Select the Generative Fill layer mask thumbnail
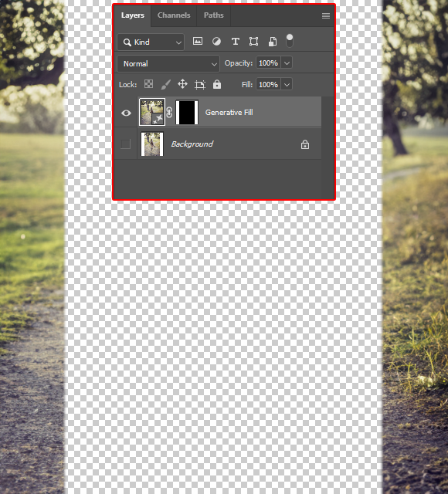Viewport: 448px width, 494px height. pos(187,113)
